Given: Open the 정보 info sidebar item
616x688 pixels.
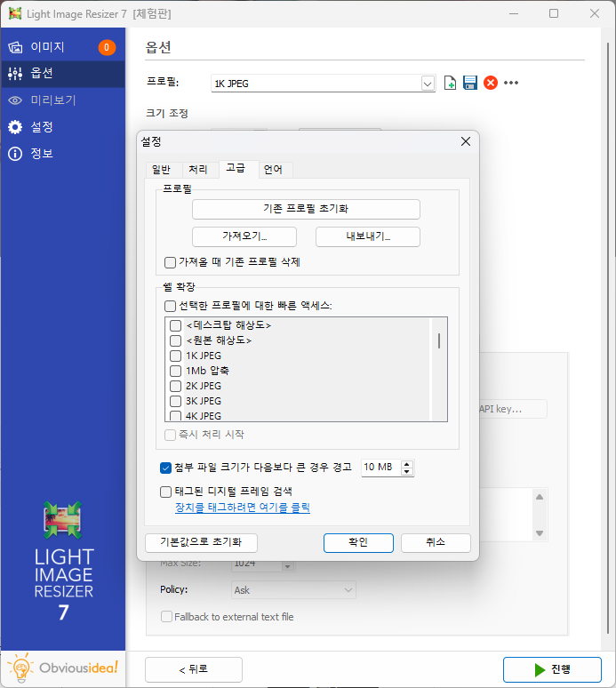Looking at the screenshot, I should pyautogui.click(x=63, y=154).
